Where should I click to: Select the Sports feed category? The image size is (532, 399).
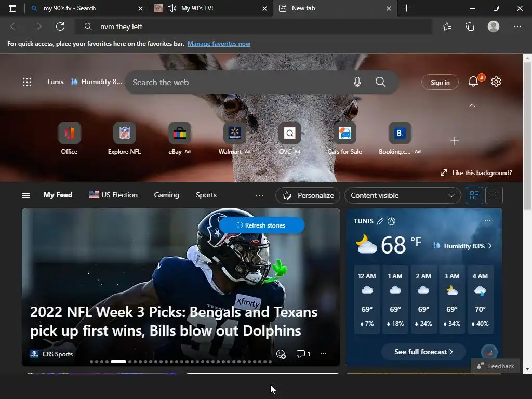click(206, 195)
